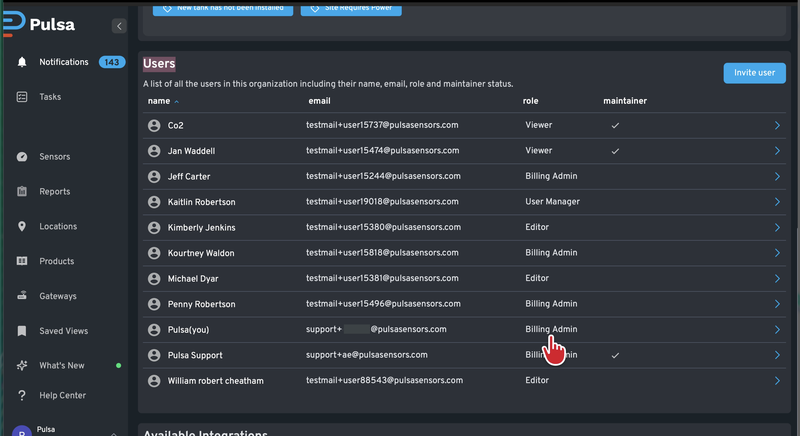Click the Products book icon

[22, 261]
